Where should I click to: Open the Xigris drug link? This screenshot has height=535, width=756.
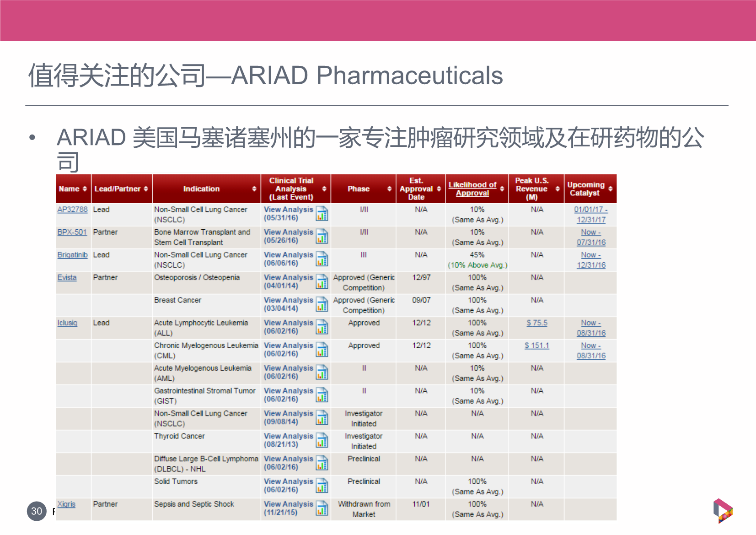[x=66, y=504]
